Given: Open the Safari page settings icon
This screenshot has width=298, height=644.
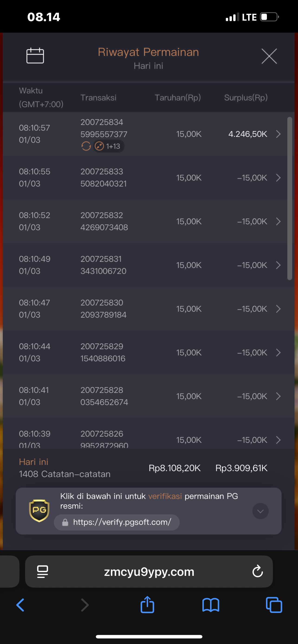Looking at the screenshot, I should click(x=42, y=572).
